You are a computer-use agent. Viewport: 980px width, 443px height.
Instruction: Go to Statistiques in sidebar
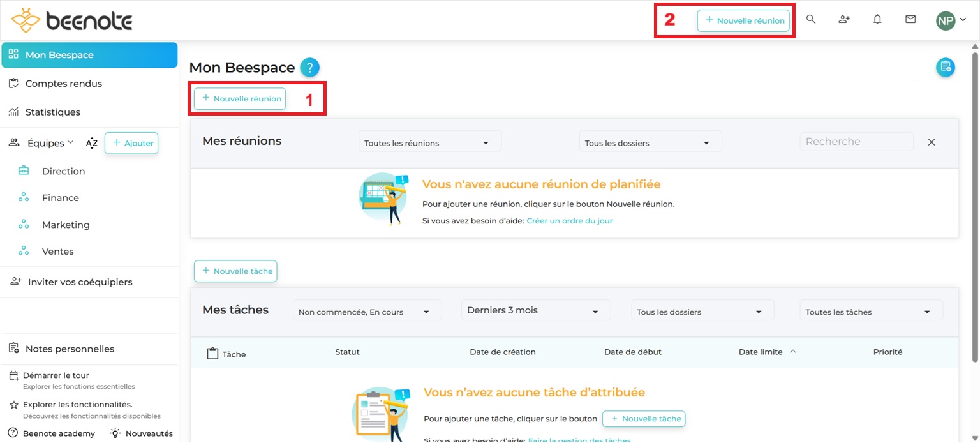pos(52,112)
